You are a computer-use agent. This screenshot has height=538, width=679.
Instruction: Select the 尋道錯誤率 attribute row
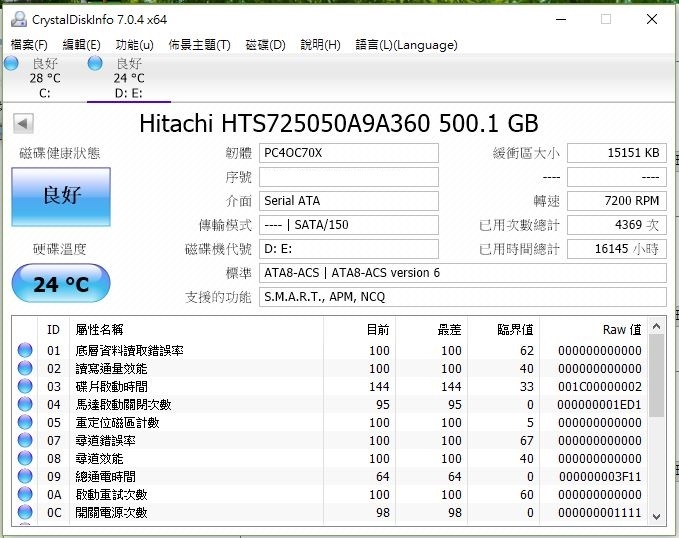click(330, 440)
